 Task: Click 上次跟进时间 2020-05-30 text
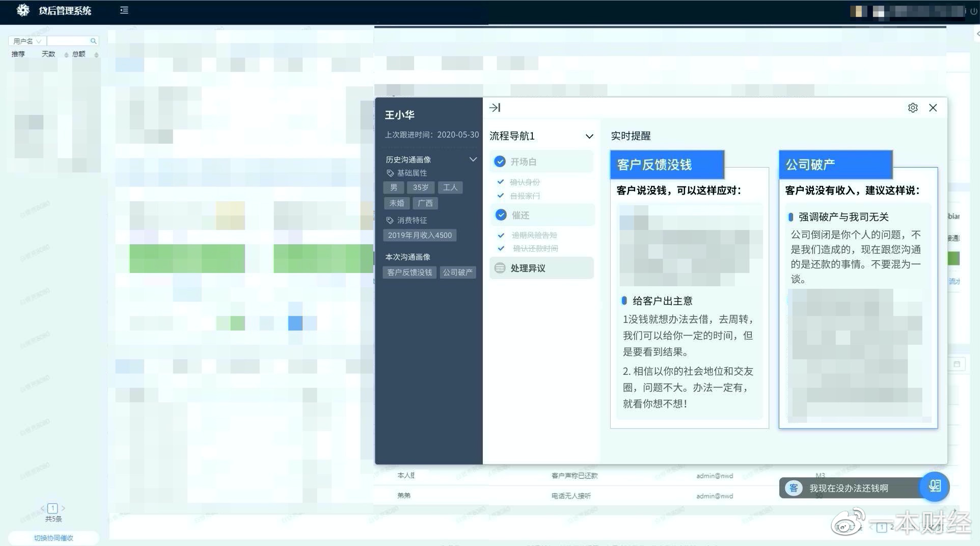(x=431, y=135)
